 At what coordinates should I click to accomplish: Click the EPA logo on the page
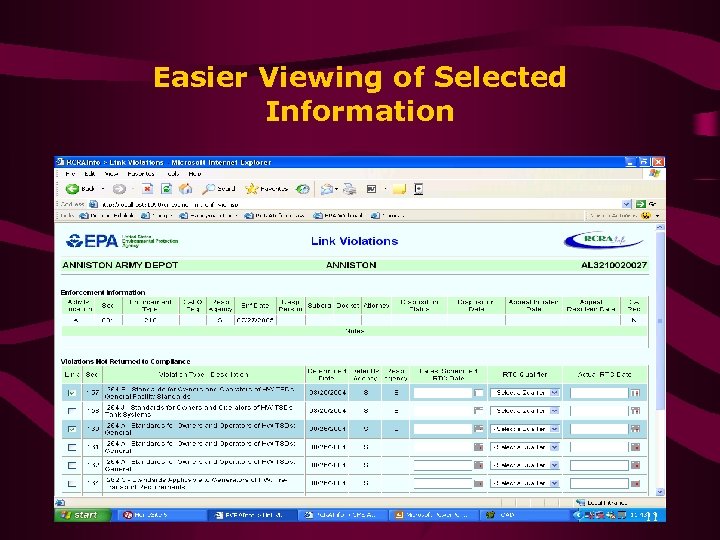pos(92,241)
